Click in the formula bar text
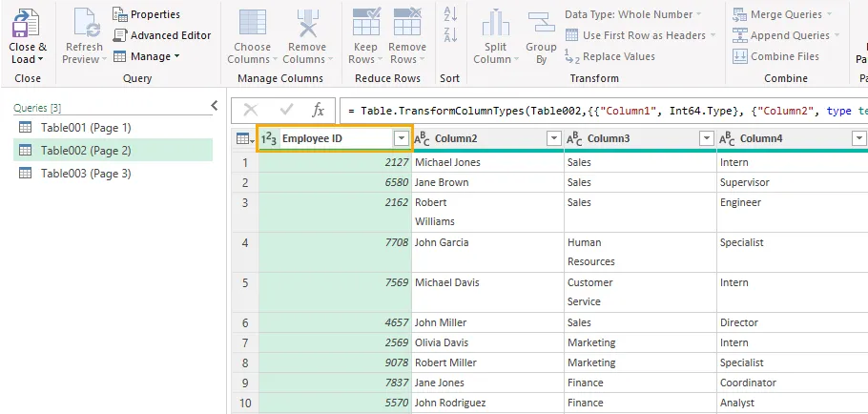The height and width of the screenshot is (414, 868). point(604,111)
